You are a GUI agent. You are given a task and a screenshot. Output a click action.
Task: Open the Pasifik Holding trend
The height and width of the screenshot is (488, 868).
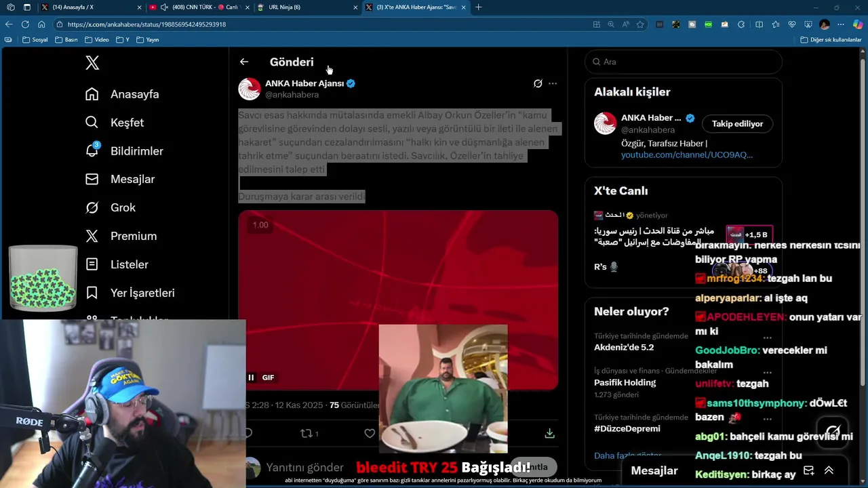[x=625, y=382]
